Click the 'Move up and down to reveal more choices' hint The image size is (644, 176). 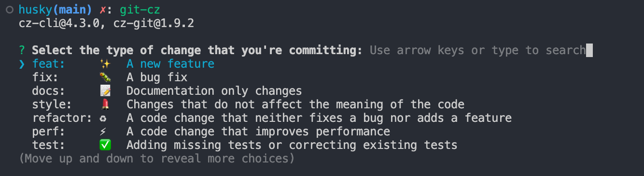157,159
